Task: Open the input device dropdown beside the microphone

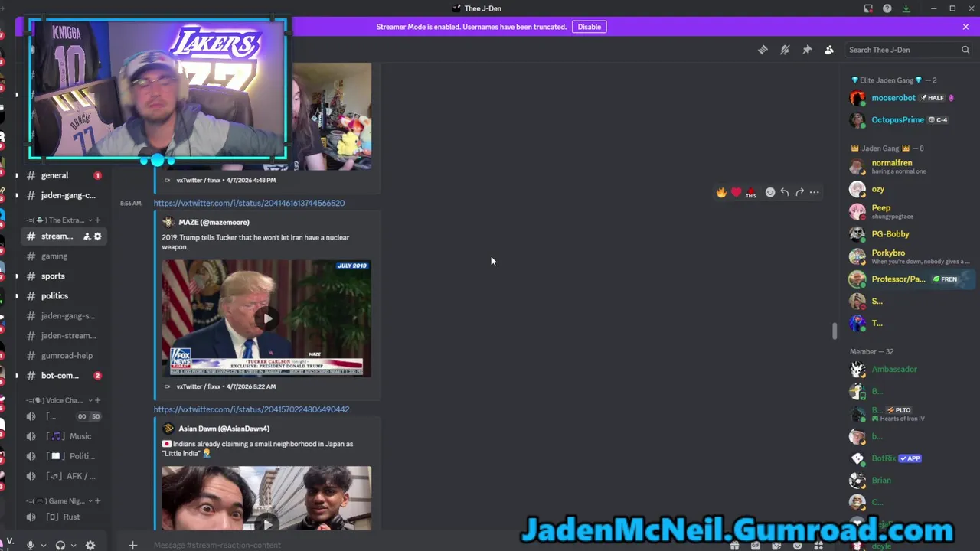Action: [43, 545]
